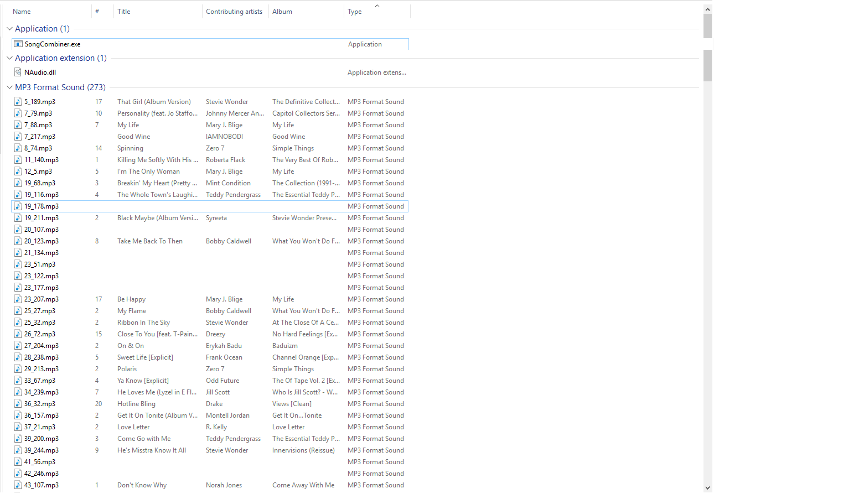Click the title "Hotline Bling"
Viewport: 864px width, 504px height.
[x=136, y=404]
